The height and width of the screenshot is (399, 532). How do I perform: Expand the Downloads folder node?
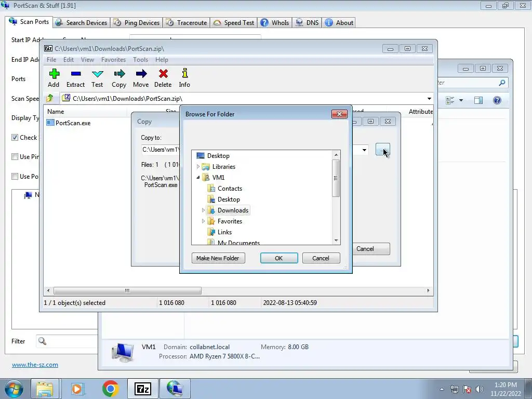[203, 210]
